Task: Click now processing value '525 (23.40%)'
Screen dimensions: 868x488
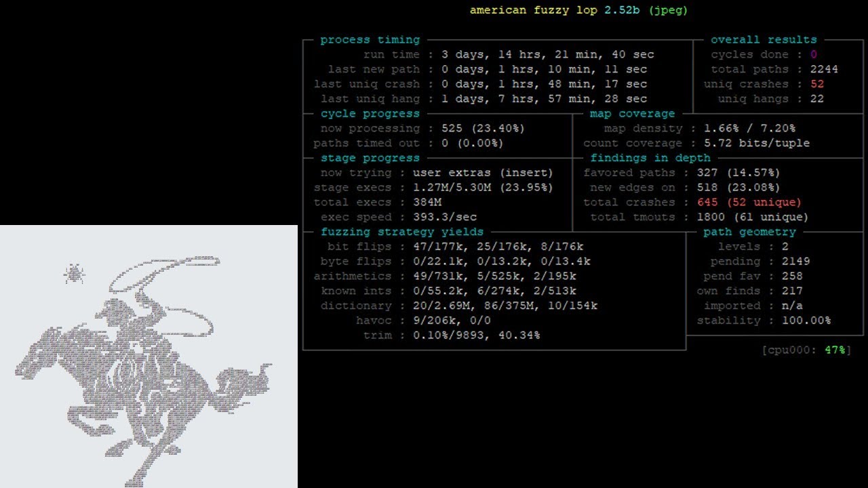Action: [484, 129]
